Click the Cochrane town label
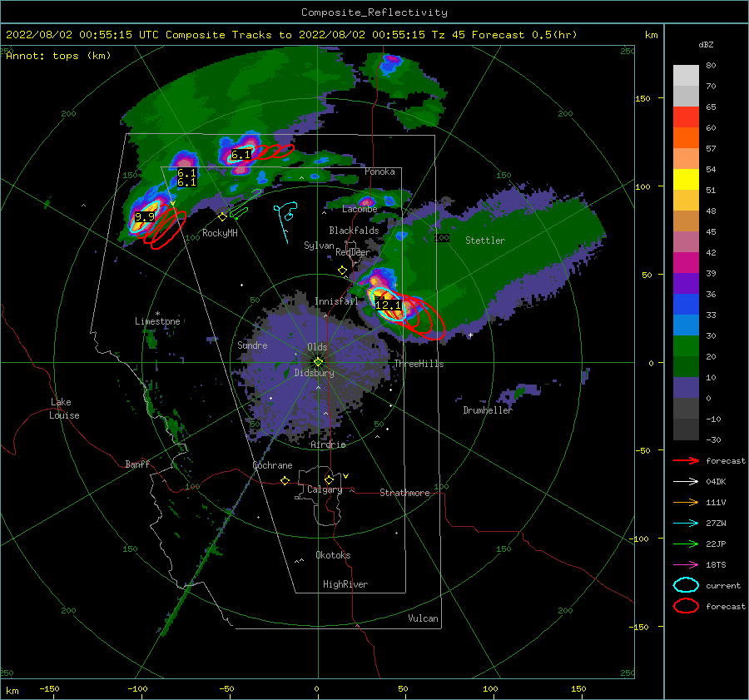 (272, 465)
